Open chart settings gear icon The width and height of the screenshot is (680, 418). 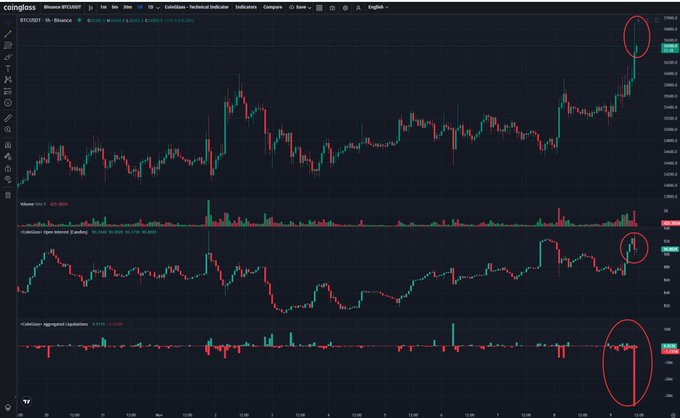pyautogui.click(x=345, y=8)
